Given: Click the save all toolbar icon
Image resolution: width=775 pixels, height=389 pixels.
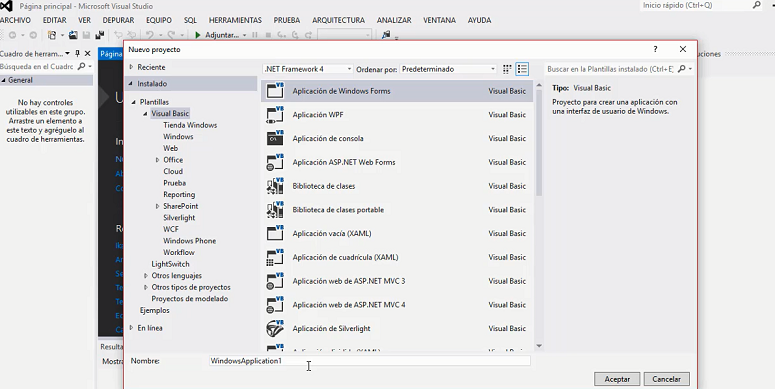Looking at the screenshot, I should [x=100, y=35].
